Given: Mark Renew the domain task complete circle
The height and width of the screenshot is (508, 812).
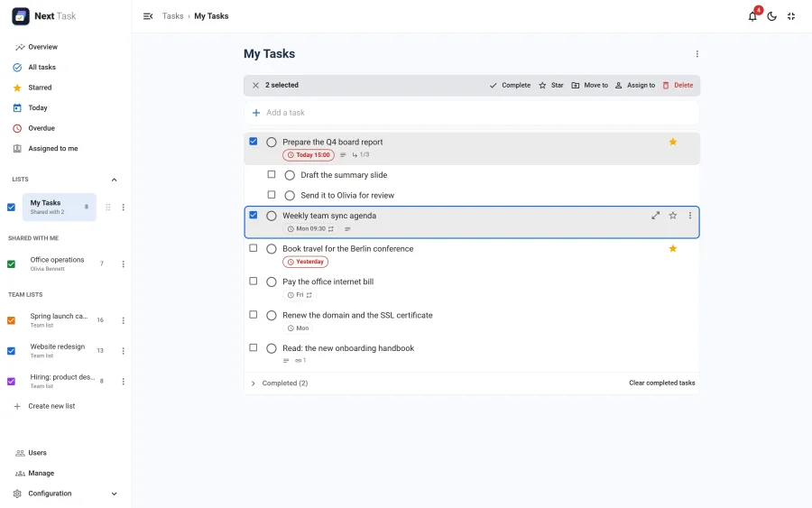Looking at the screenshot, I should pyautogui.click(x=272, y=316).
